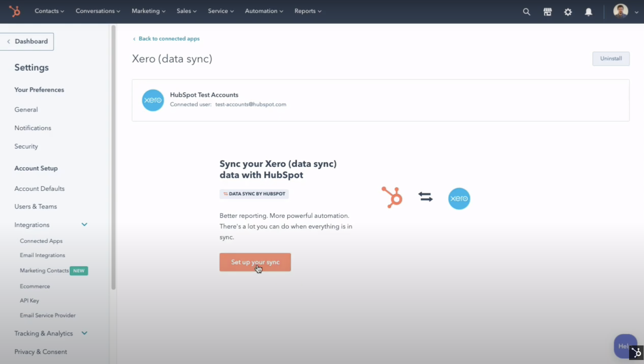Click the HubSpot sprocket logo
Image resolution: width=644 pixels, height=364 pixels.
(x=15, y=11)
